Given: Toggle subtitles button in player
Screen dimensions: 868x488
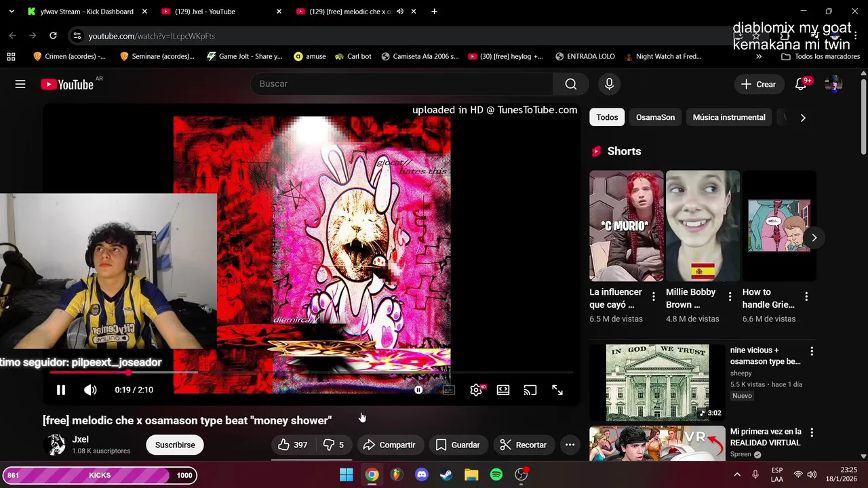Looking at the screenshot, I should 448,390.
